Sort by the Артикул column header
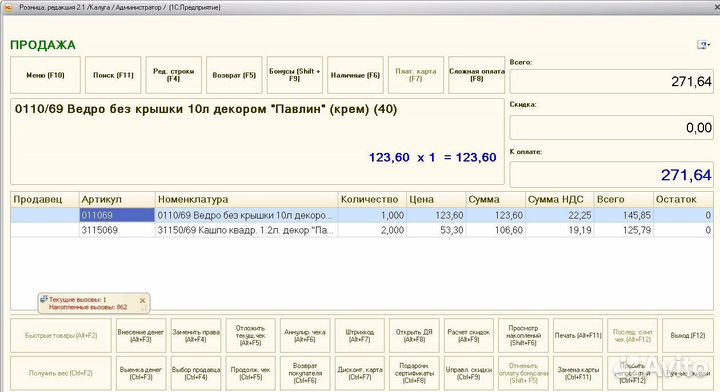This screenshot has height=392, width=720. [117, 200]
